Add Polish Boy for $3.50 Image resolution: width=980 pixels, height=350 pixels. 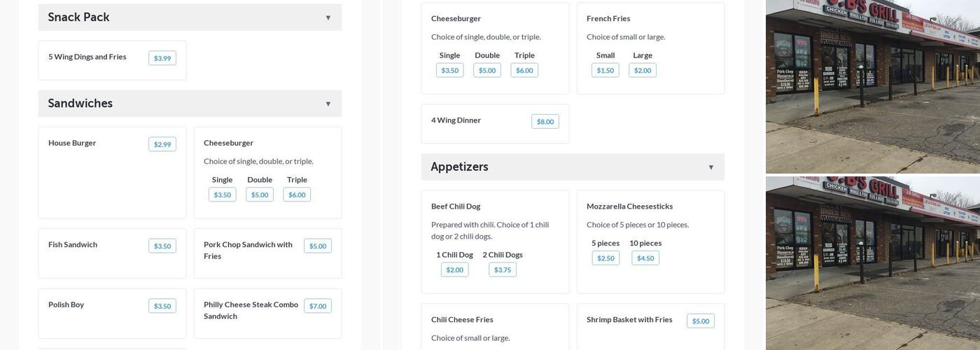162,306
